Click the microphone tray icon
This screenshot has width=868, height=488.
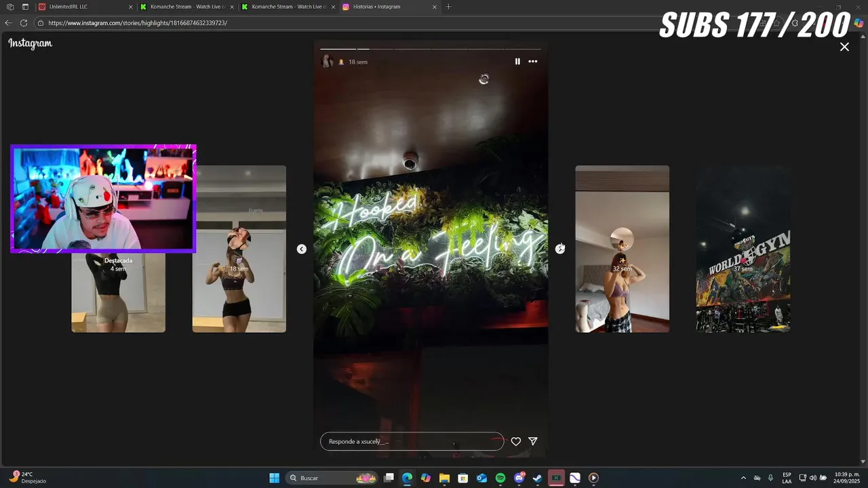(770, 478)
